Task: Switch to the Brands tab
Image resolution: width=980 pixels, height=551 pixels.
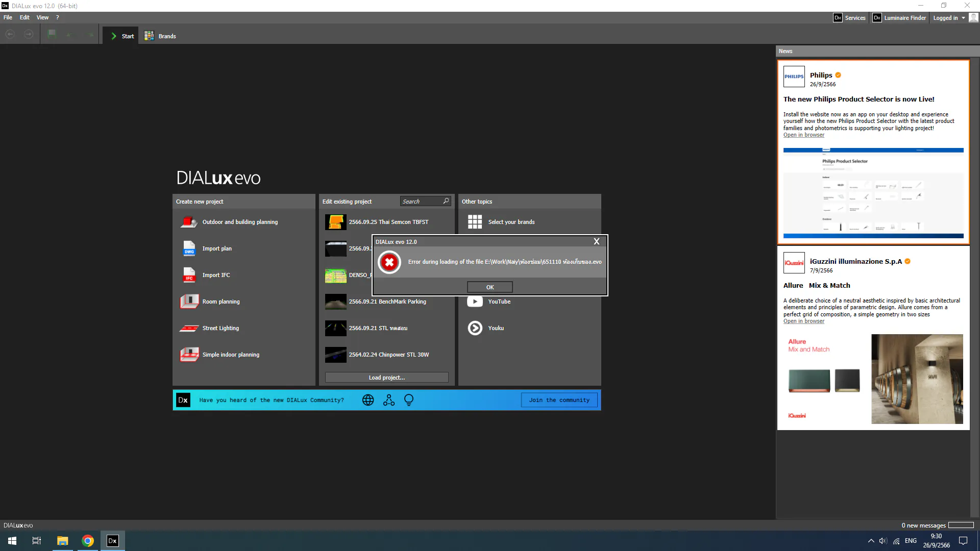Action: tap(160, 36)
